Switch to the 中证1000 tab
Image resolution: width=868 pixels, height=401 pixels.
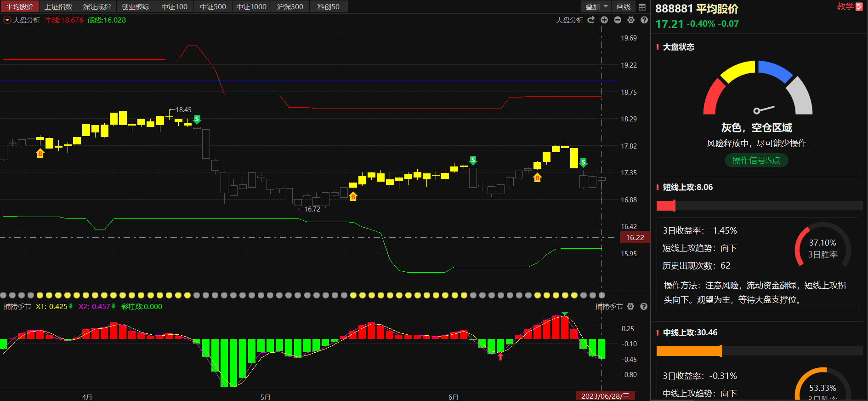tap(251, 6)
